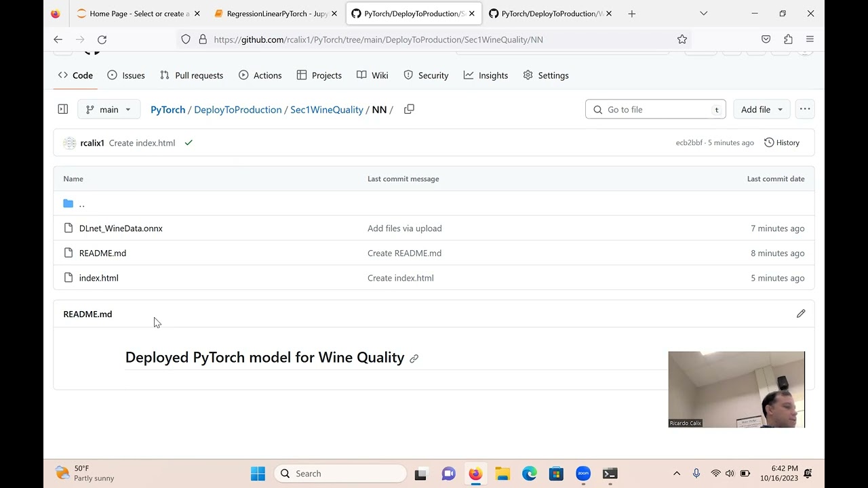Go to Pull requests tab
868x488 pixels.
pos(191,75)
